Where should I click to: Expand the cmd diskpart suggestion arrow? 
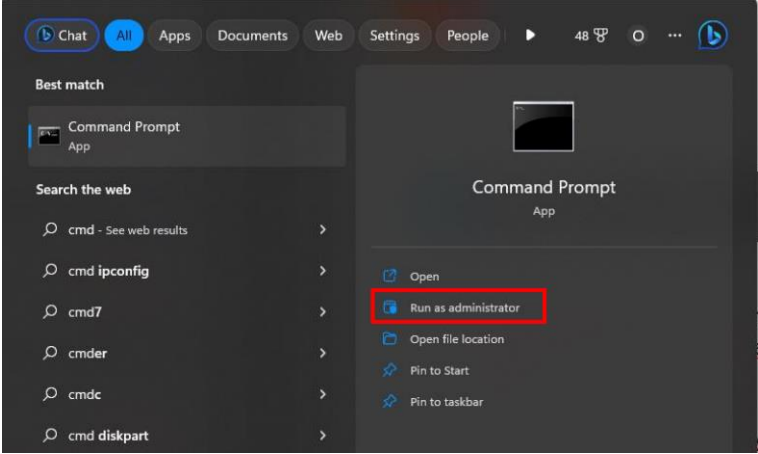pyautogui.click(x=322, y=435)
